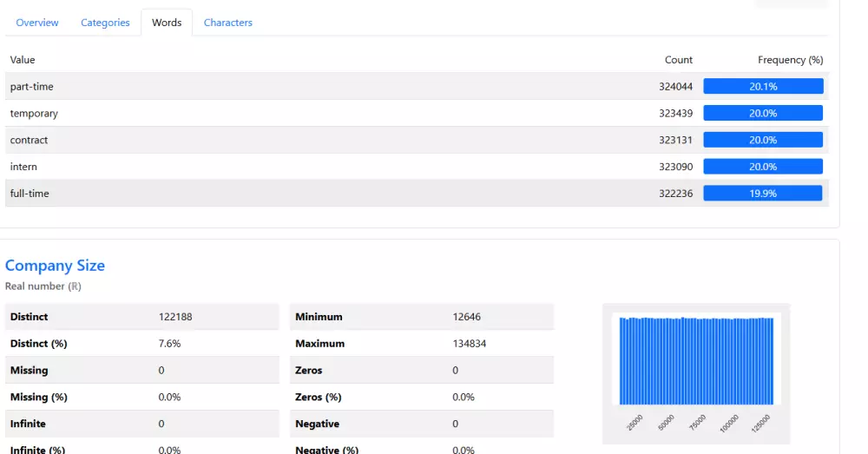Open the Characters tab
This screenshot has height=454, width=868.
[228, 23]
